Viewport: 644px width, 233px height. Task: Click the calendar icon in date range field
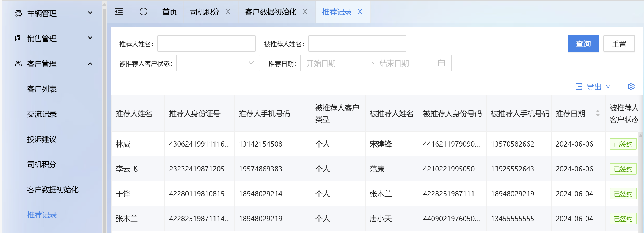(x=441, y=63)
